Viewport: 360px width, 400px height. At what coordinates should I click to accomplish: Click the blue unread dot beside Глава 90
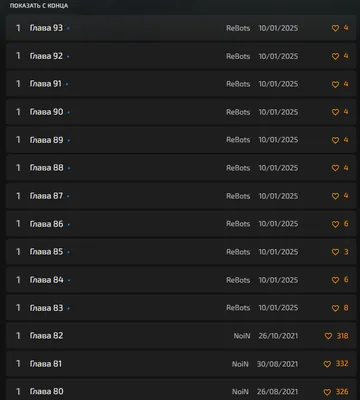pos(68,113)
